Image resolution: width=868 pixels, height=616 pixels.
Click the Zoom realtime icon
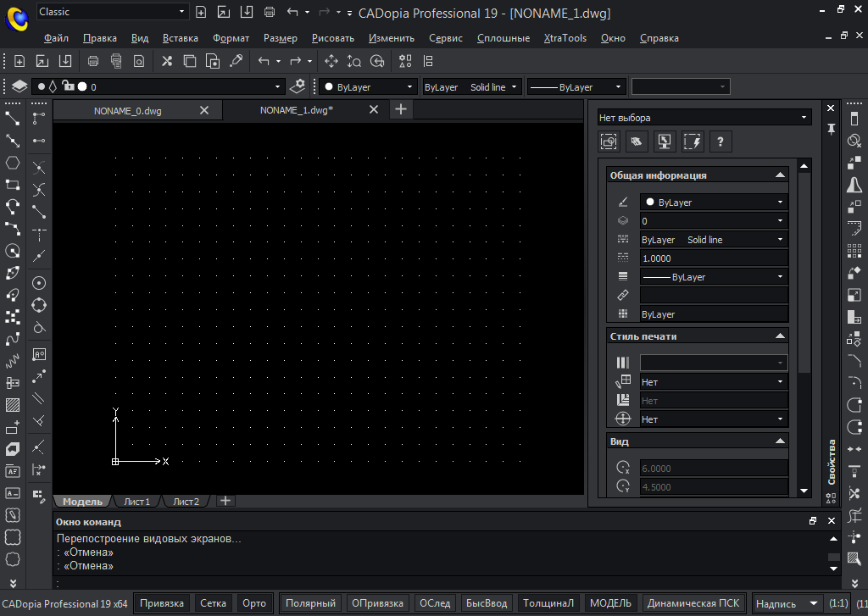[354, 61]
